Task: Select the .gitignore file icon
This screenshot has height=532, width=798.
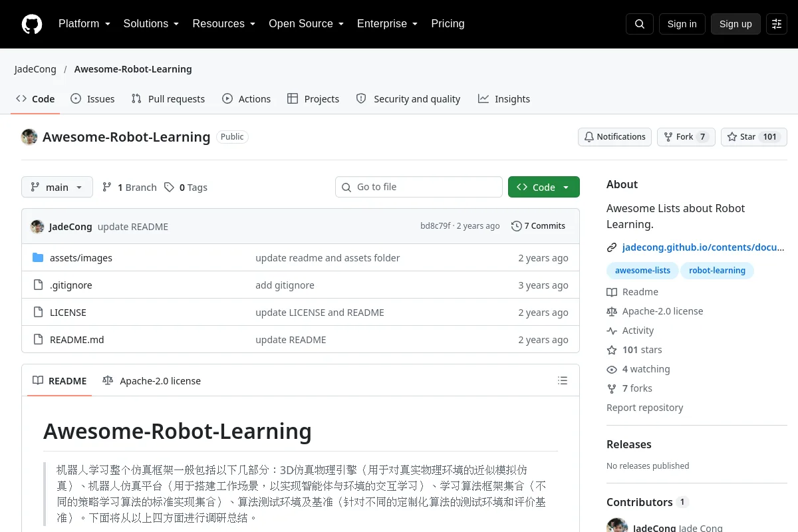Action: pyautogui.click(x=38, y=285)
